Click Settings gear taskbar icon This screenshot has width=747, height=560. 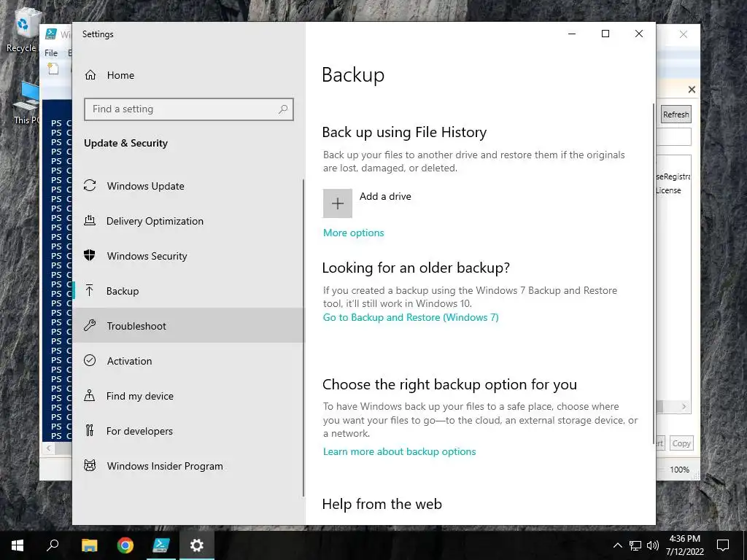[197, 545]
